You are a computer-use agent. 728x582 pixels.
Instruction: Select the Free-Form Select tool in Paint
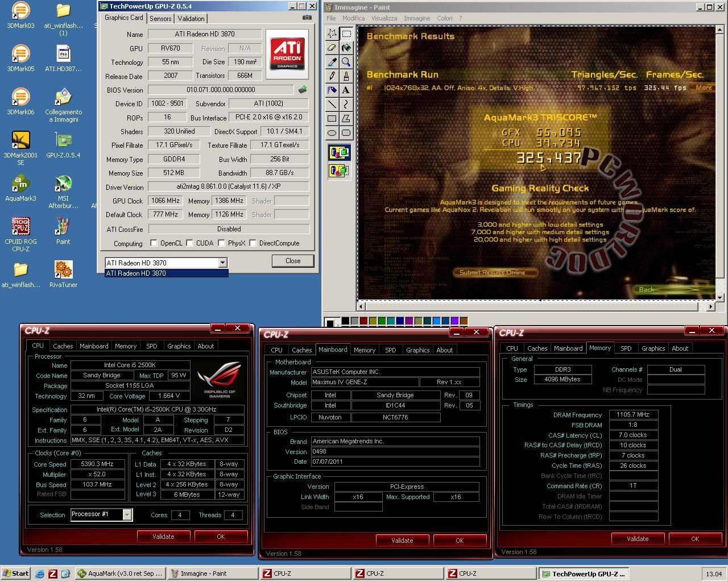[x=332, y=34]
